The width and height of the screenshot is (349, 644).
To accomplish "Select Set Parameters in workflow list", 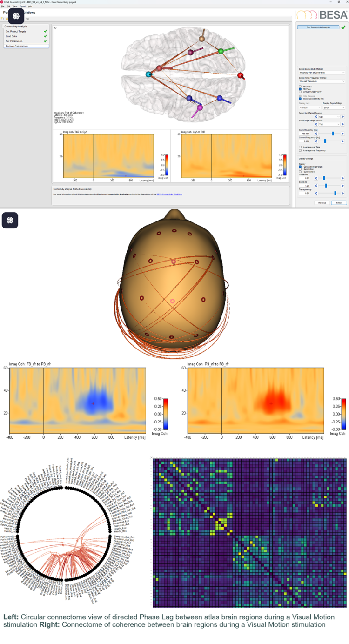I will coord(14,41).
